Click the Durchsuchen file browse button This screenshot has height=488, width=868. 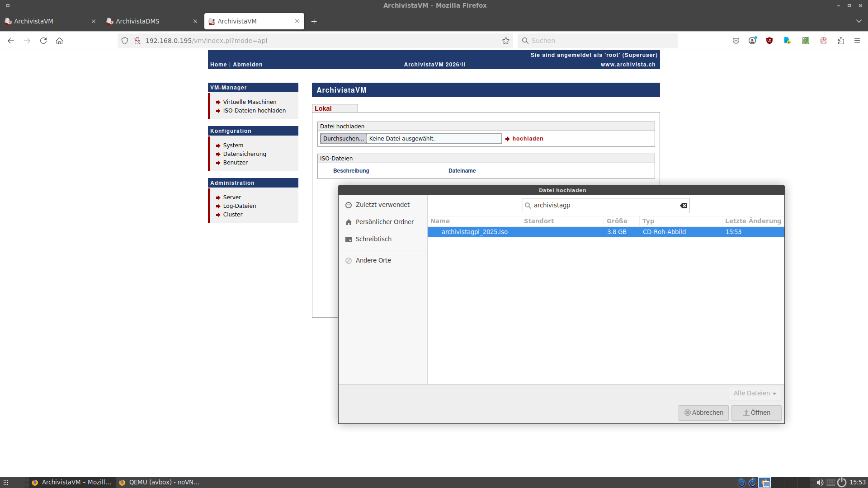coord(343,139)
